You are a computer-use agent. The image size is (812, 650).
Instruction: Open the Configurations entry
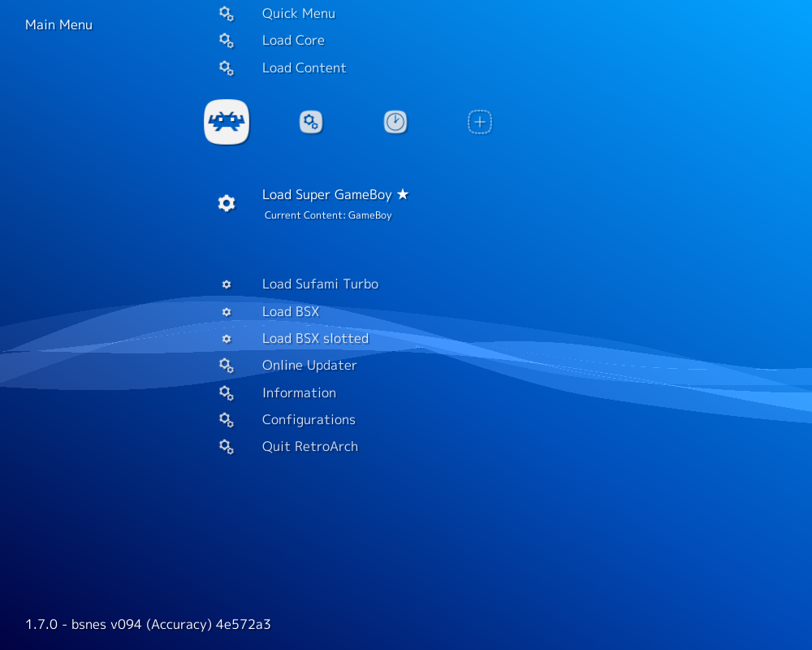pos(309,420)
